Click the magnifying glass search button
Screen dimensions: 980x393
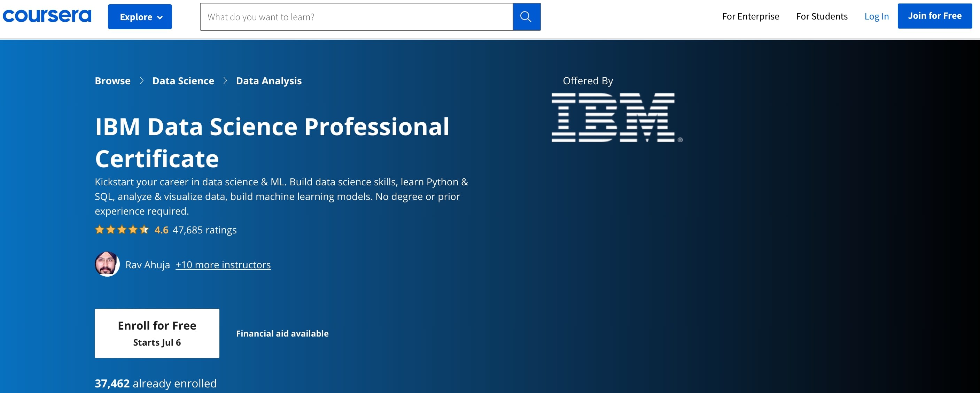tap(527, 17)
